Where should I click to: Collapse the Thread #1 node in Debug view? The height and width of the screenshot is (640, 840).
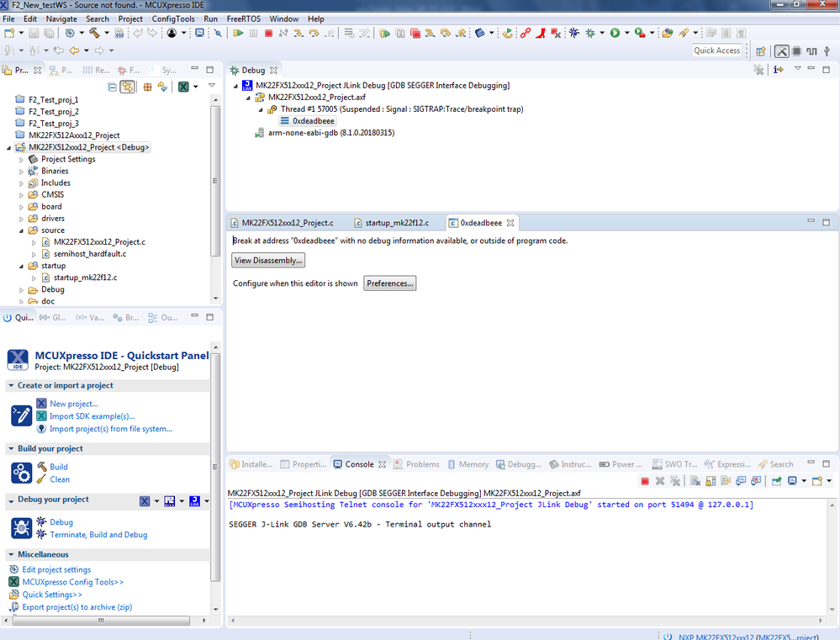pyautogui.click(x=261, y=109)
